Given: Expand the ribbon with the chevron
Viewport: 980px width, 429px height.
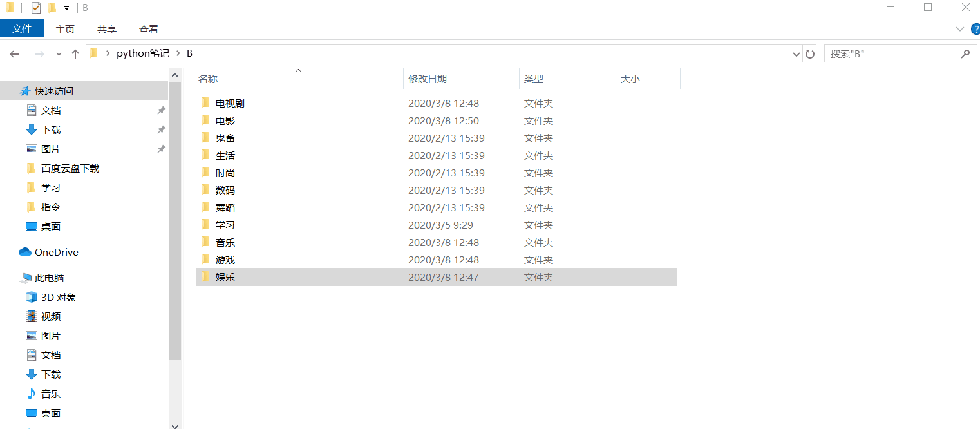Looking at the screenshot, I should point(959,29).
